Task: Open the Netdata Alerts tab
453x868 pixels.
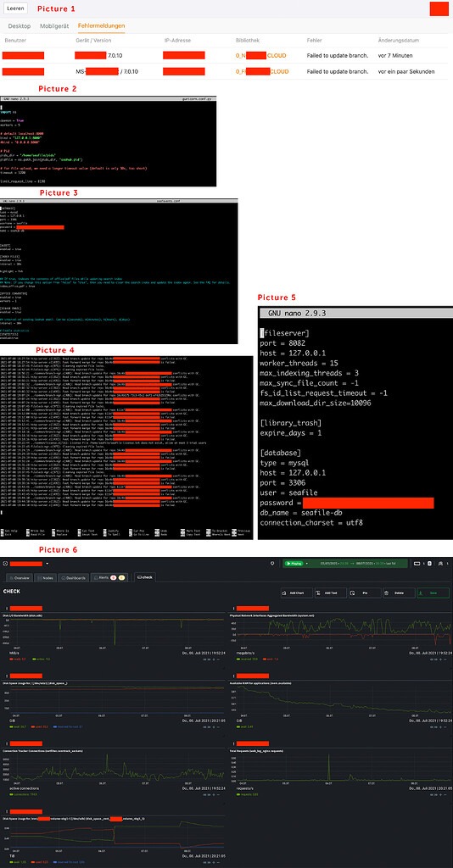Action: [x=109, y=577]
